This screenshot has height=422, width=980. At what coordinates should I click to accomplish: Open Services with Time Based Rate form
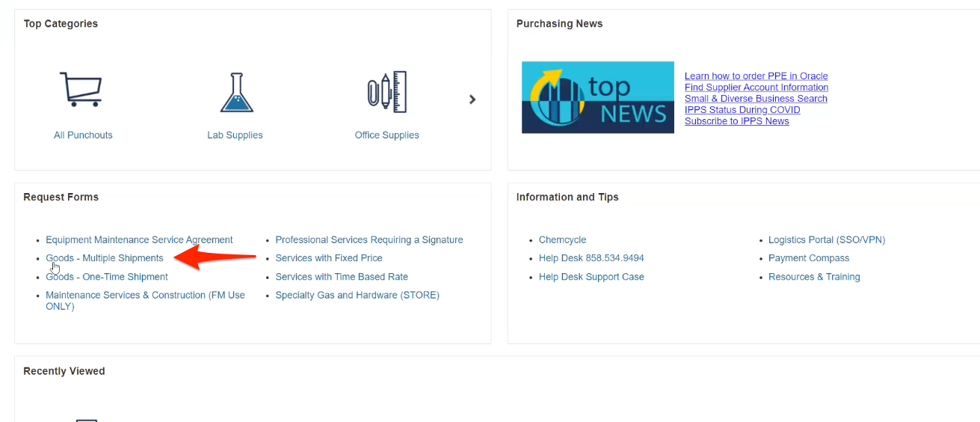[342, 277]
